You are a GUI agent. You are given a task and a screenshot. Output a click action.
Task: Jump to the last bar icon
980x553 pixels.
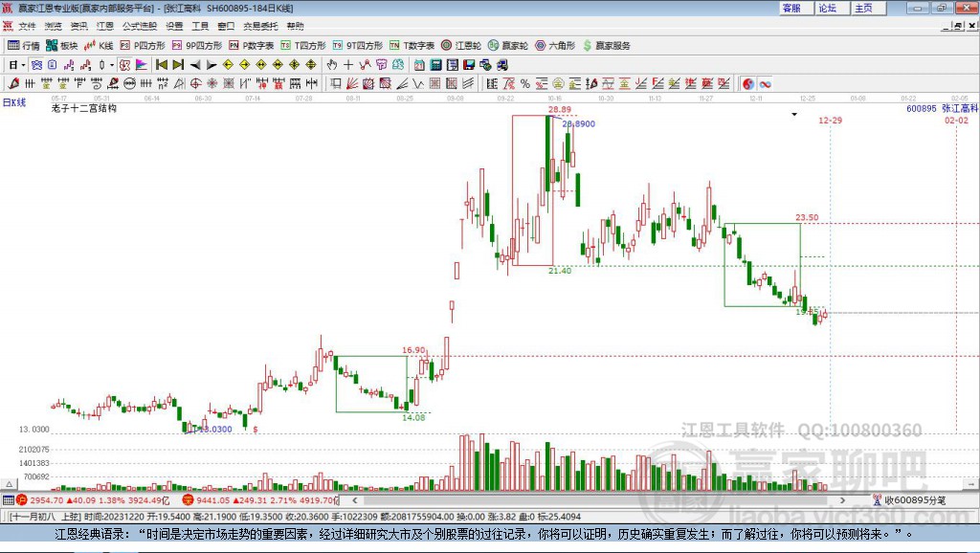(178, 65)
